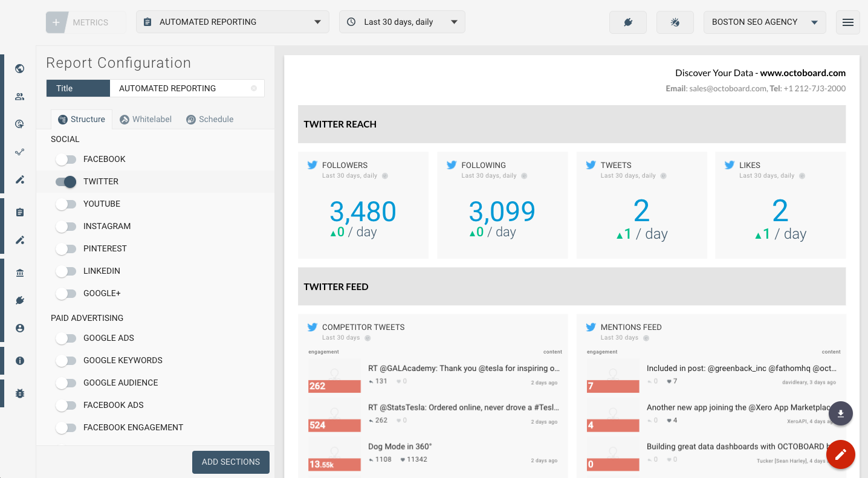Clear the Title field with the x icon
The image size is (868, 478).
click(254, 88)
